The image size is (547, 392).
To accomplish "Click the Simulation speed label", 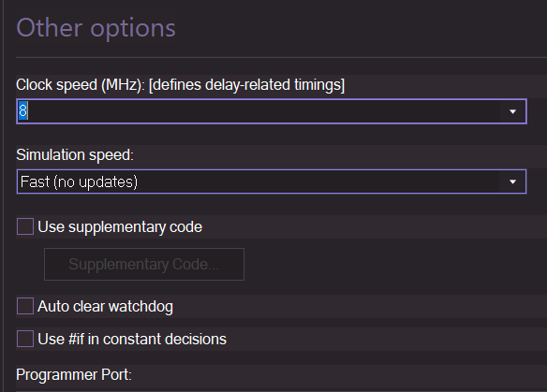I will 75,155.
